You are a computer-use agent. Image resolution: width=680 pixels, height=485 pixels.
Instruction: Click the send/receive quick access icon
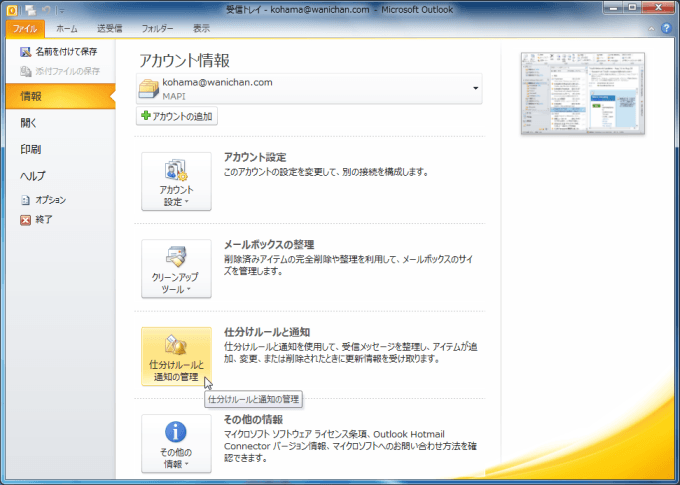pos(30,10)
